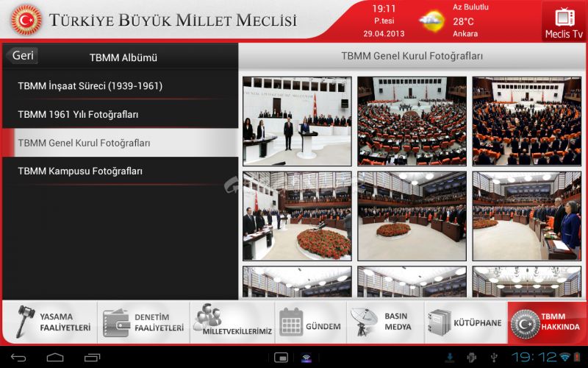
Task: Tap the wireless display icon in system bar
Action: 306,358
